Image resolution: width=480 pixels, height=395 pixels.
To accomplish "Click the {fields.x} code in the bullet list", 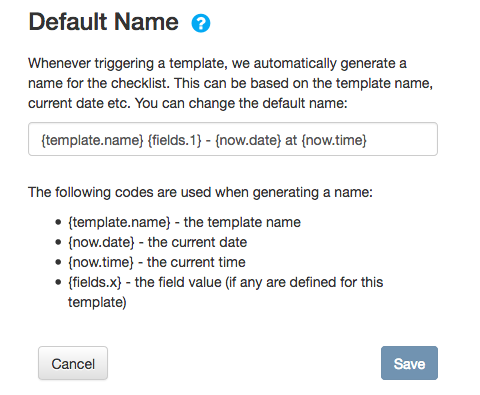I will coord(95,282).
